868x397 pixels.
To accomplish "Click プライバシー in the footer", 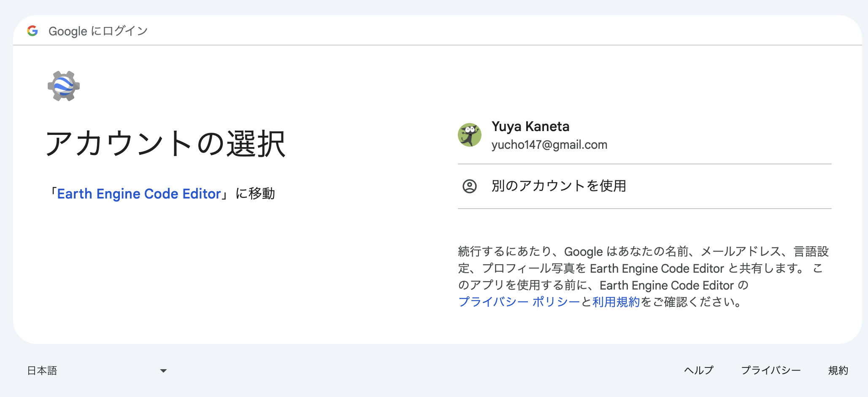I will tap(771, 370).
